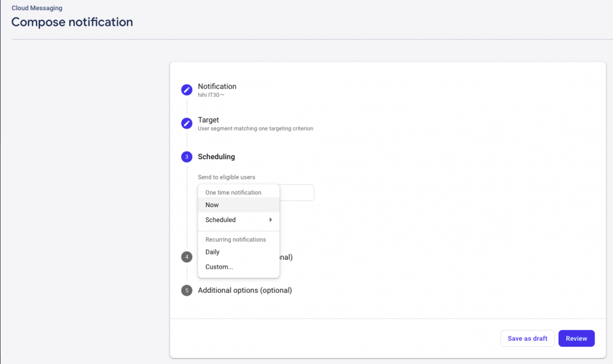Pick the Daily recurring notification option
Viewport: 613px width, 364px height.
coord(213,252)
